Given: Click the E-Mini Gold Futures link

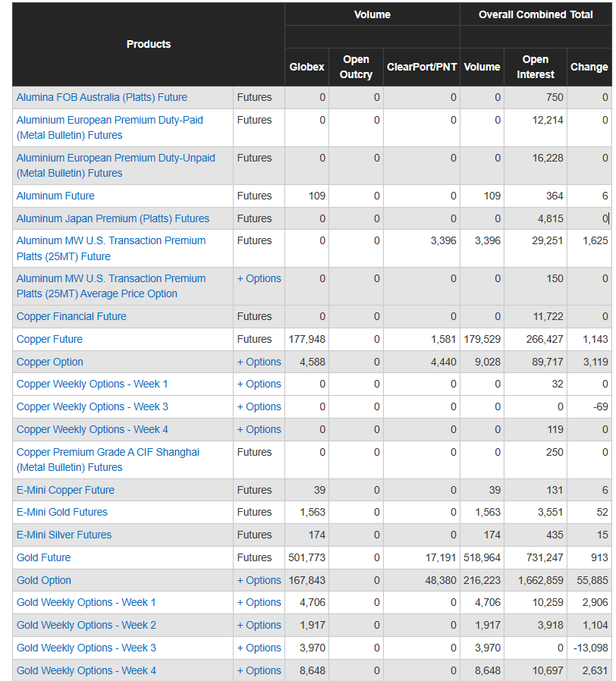Looking at the screenshot, I should pyautogui.click(x=61, y=512).
